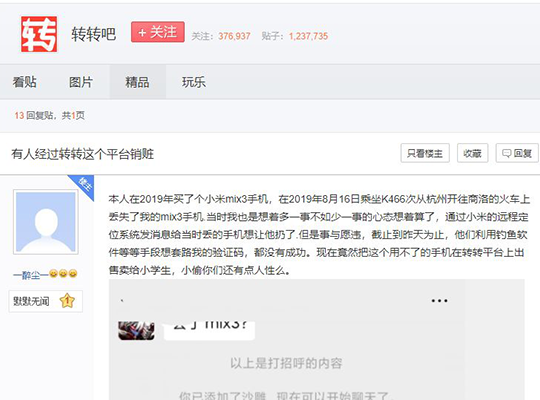This screenshot has height=400, width=540.
Task: Select the emoji faces after the username
Action: (x=63, y=274)
